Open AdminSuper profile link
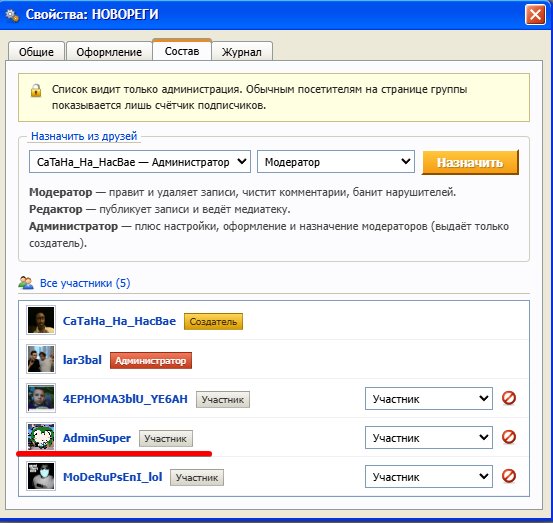 tap(97, 438)
